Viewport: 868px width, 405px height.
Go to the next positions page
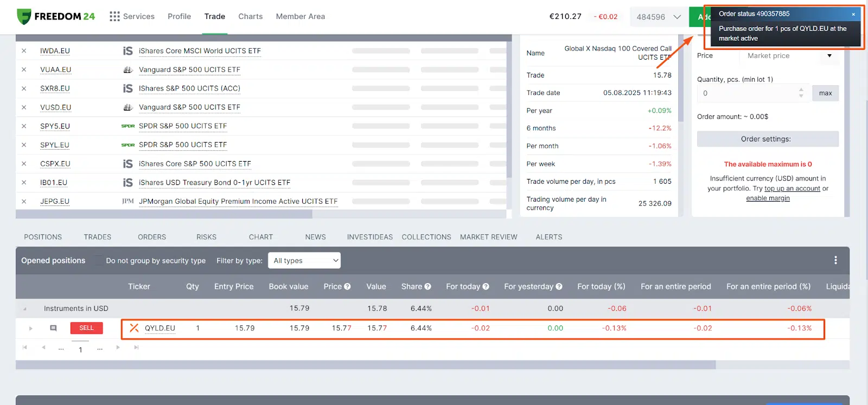[x=118, y=348]
